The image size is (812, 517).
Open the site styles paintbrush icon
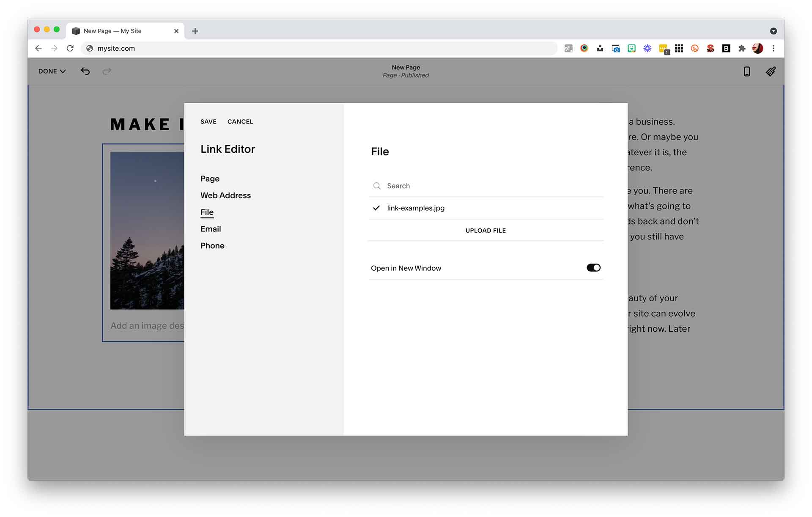click(771, 71)
